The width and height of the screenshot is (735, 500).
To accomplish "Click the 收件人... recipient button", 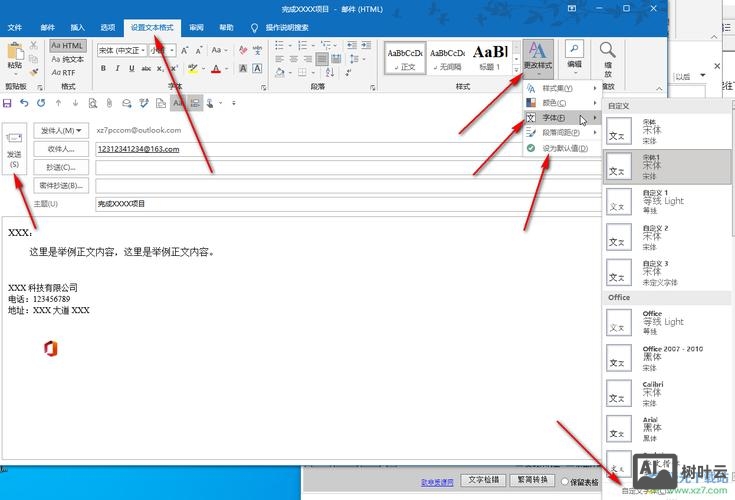I will click(61, 149).
